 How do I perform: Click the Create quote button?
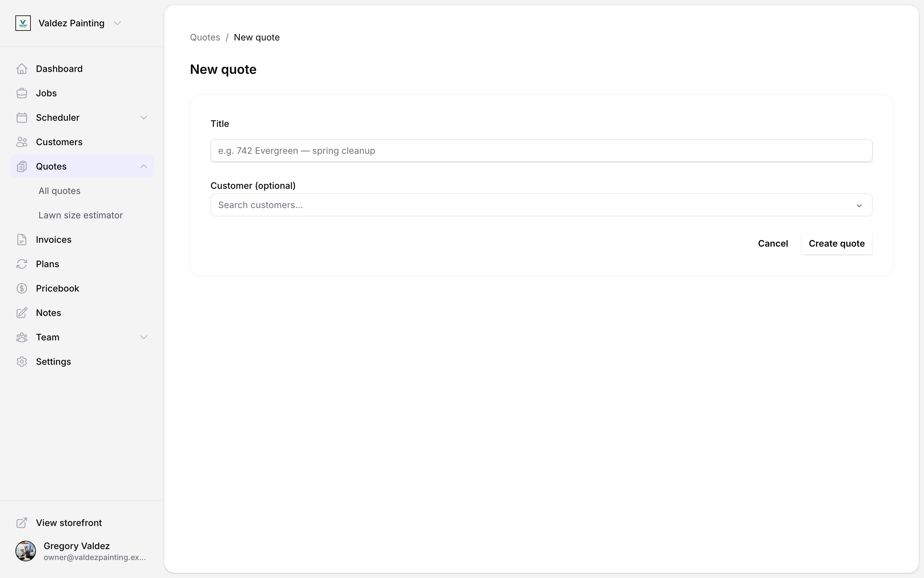click(836, 243)
